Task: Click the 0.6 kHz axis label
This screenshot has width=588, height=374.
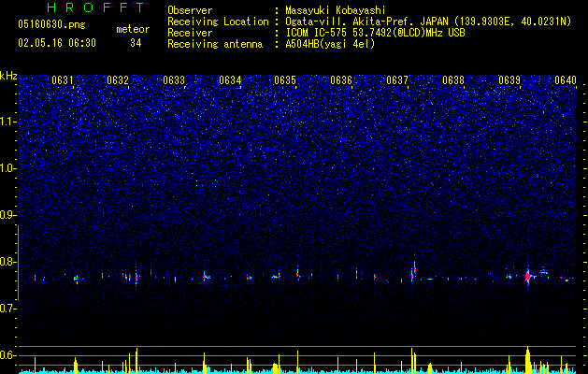Action: coord(8,355)
